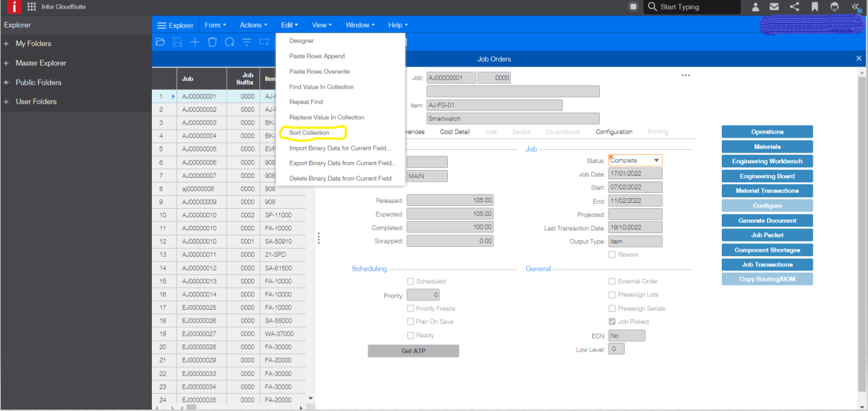Open the envelope messages icon
Viewport: 868px width, 411px height.
tap(775, 7)
